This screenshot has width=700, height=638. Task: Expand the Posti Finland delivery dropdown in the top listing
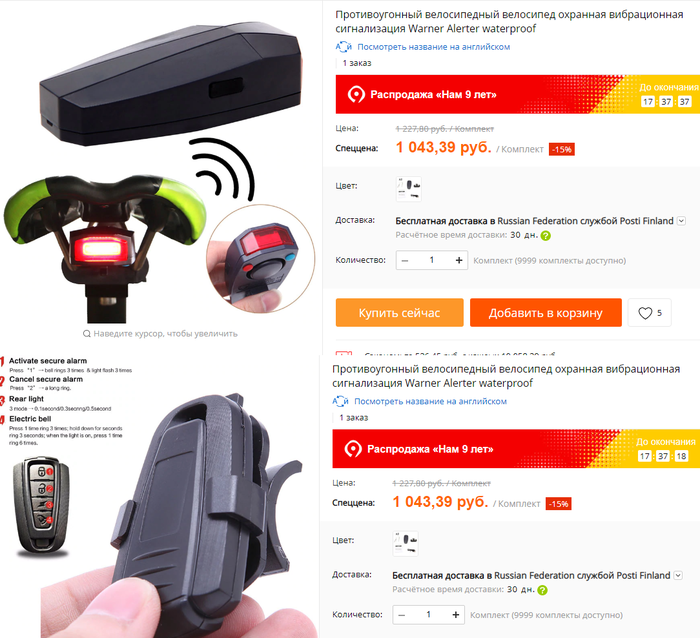681,221
